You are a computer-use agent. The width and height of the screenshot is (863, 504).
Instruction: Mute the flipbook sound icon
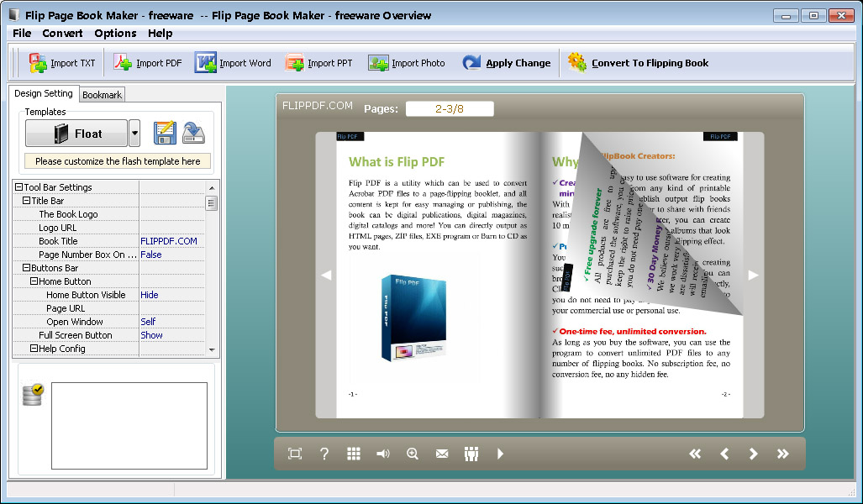(383, 453)
